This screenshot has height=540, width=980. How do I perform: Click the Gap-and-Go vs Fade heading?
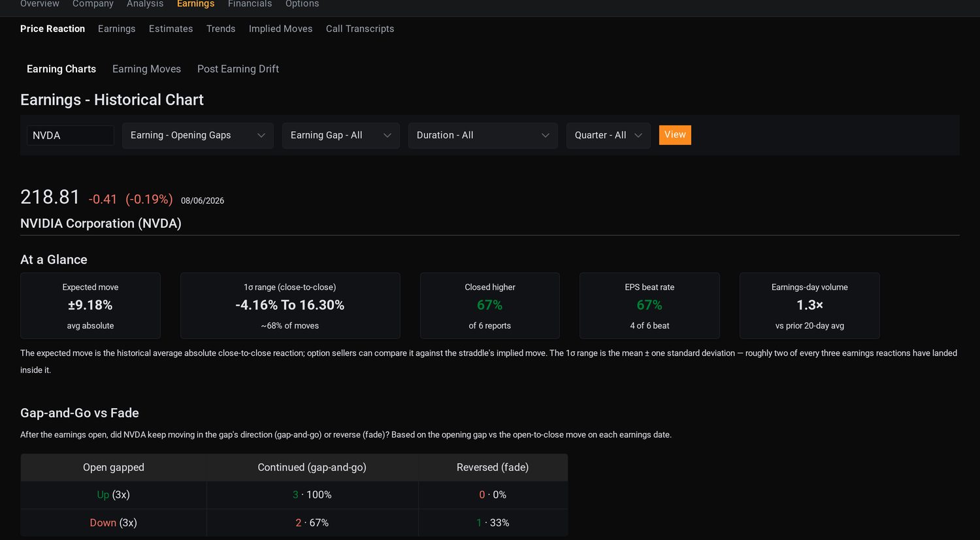click(x=80, y=413)
